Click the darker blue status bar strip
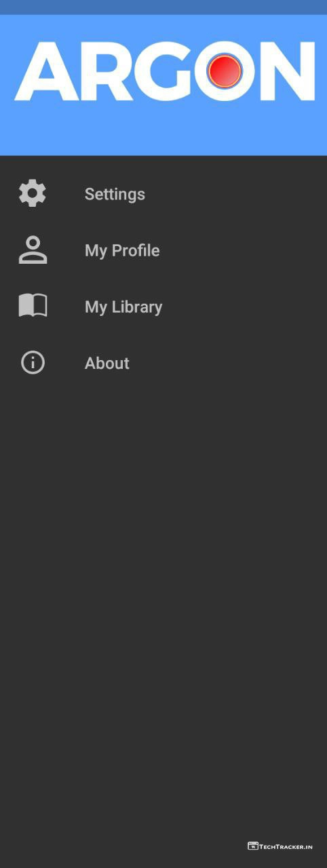Image resolution: width=327 pixels, height=868 pixels. (x=163, y=7)
